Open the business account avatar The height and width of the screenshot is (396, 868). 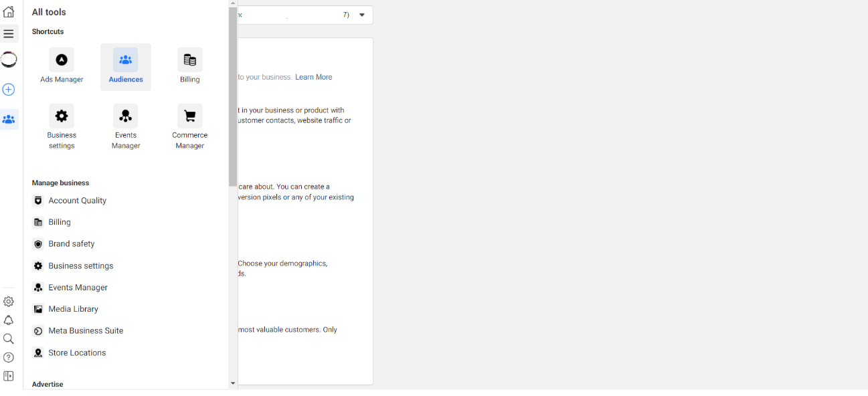pos(9,60)
